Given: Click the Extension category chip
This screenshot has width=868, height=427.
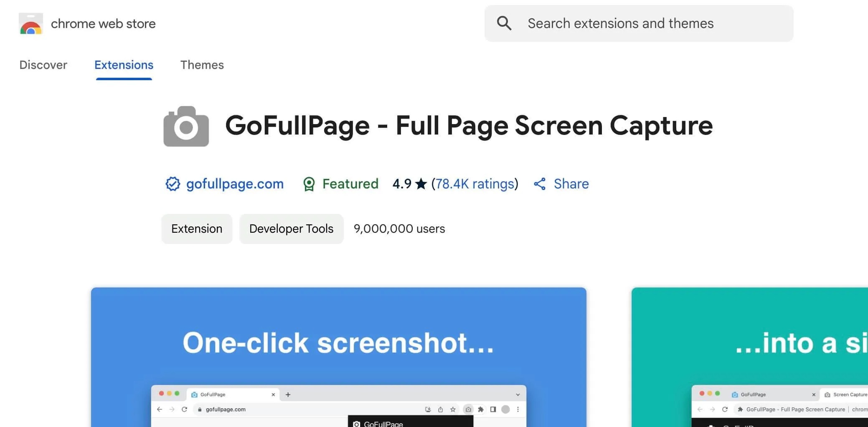Looking at the screenshot, I should [197, 229].
